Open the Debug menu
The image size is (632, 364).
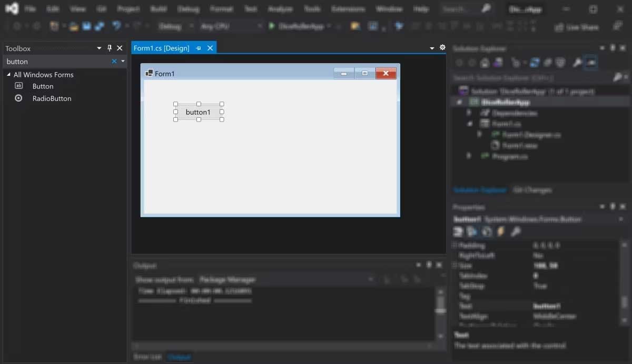coord(188,8)
